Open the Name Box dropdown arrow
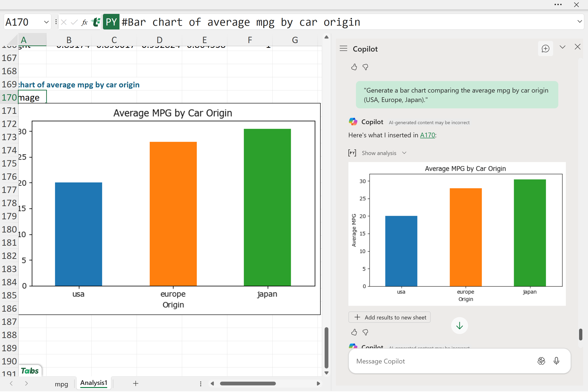Image resolution: width=588 pixels, height=392 pixels. tap(46, 22)
